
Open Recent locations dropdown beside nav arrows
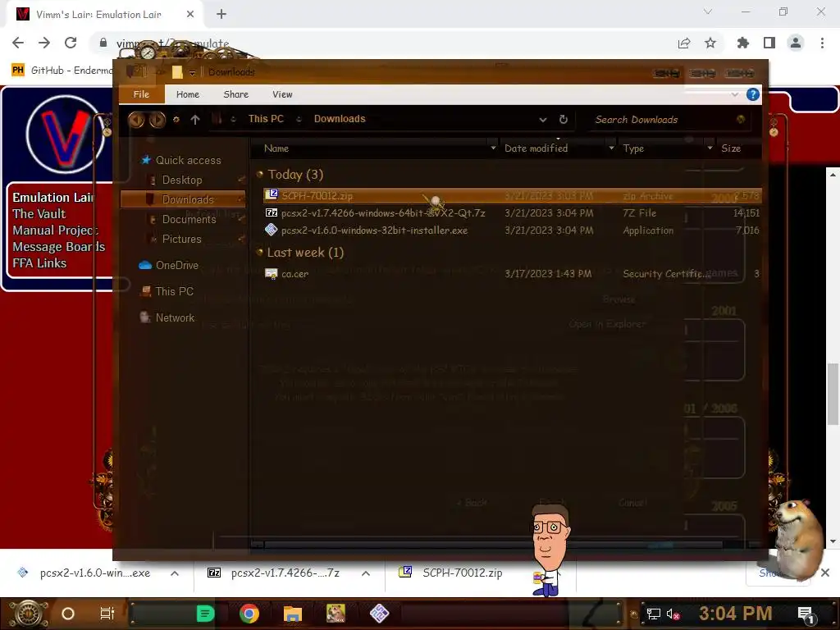tap(176, 120)
